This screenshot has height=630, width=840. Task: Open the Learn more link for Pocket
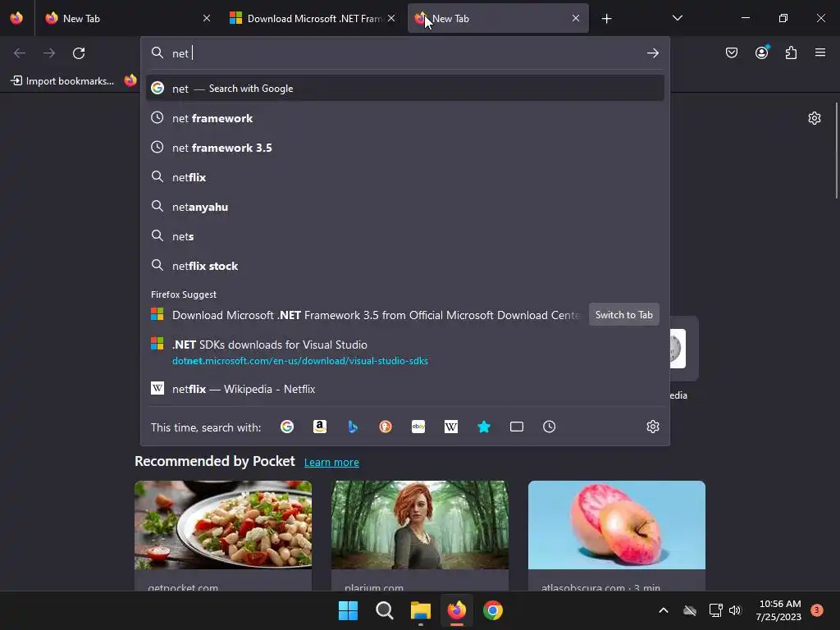coord(331,463)
